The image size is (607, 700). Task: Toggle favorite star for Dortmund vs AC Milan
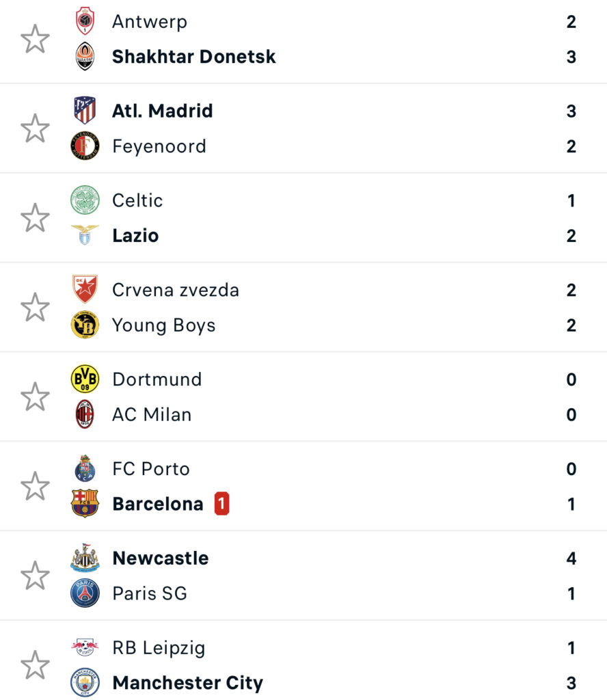(x=35, y=396)
